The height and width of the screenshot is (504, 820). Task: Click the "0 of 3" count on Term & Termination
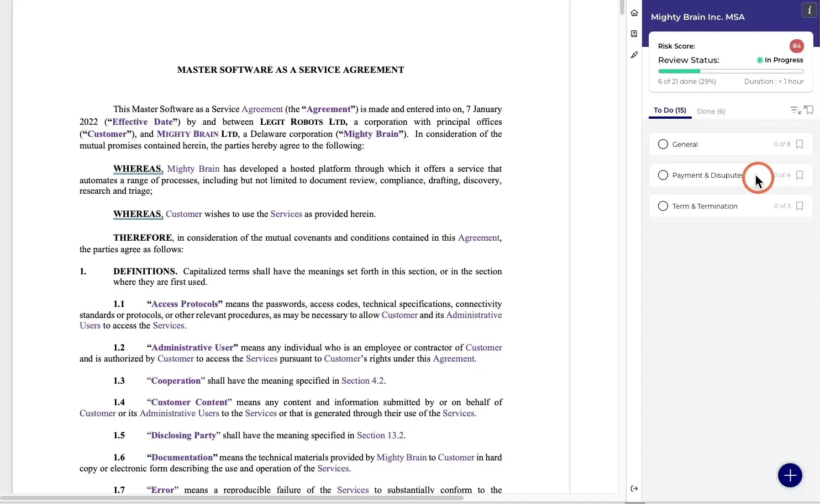(x=782, y=206)
